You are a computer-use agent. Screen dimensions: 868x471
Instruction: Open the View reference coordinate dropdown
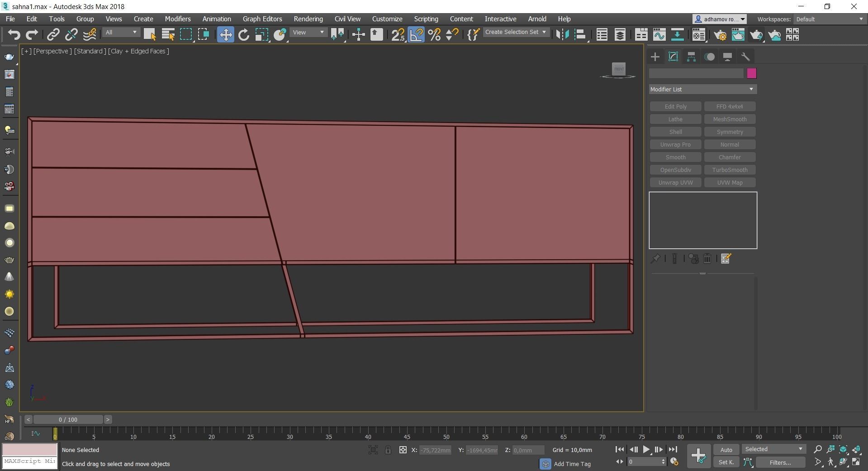[x=308, y=33]
